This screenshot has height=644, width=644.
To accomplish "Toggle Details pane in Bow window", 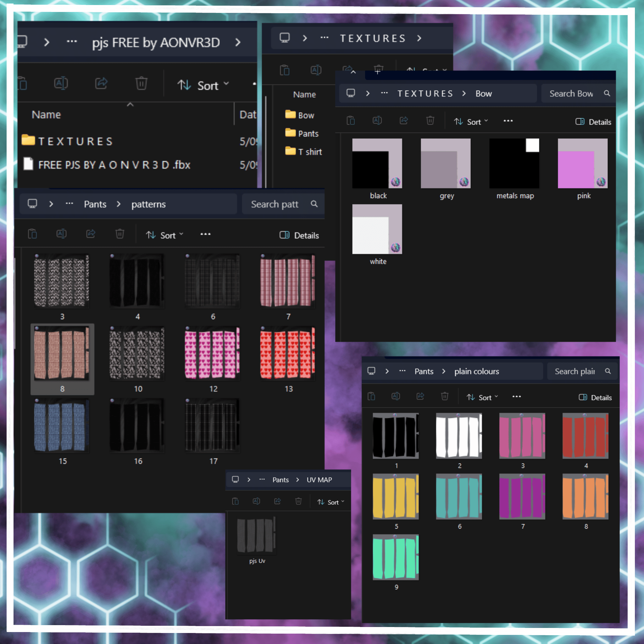I will pyautogui.click(x=593, y=122).
